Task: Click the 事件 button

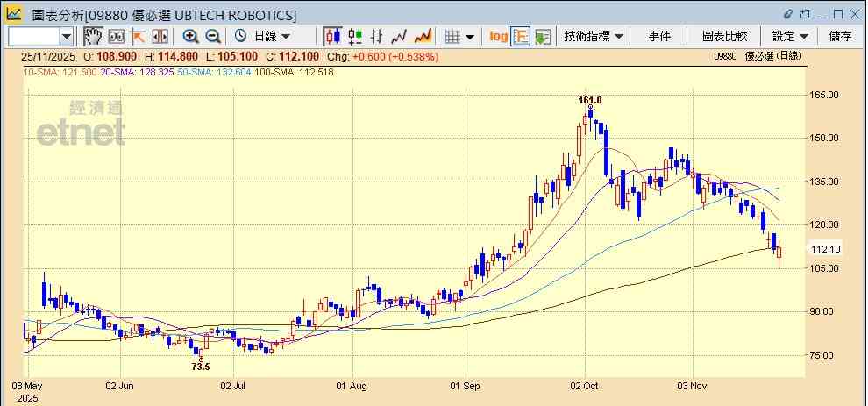Action: (659, 36)
